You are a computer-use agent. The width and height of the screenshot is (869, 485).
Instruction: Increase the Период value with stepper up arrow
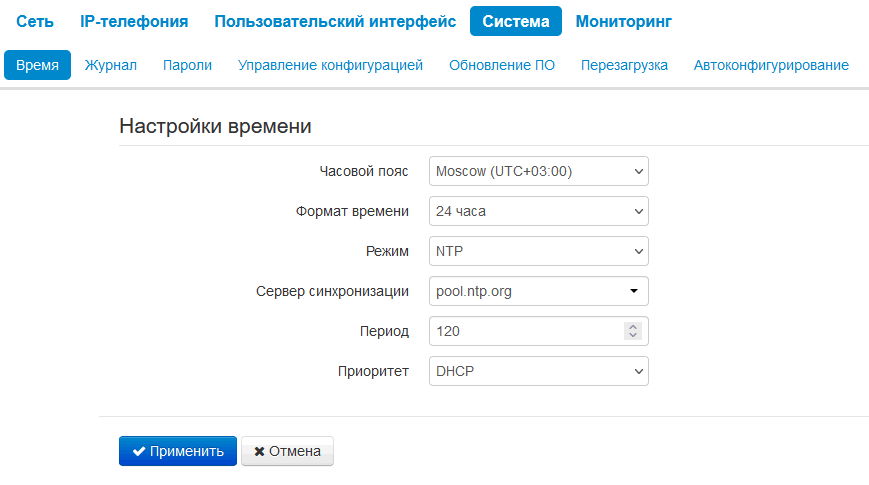tap(632, 326)
